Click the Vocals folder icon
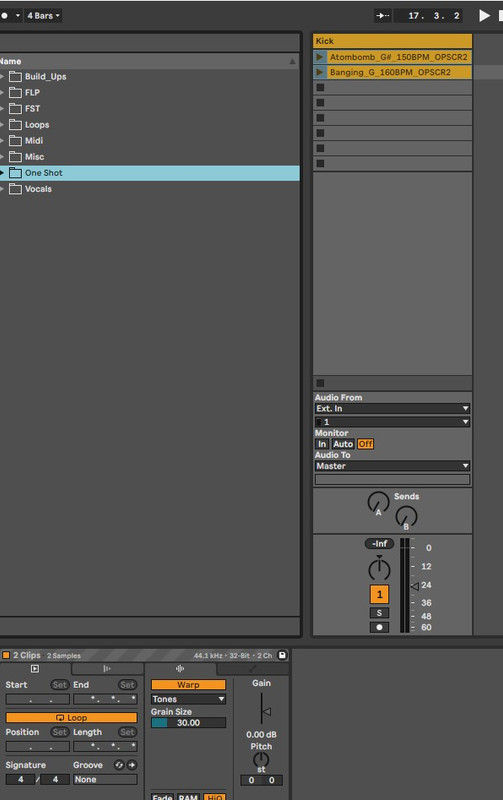 pos(16,189)
